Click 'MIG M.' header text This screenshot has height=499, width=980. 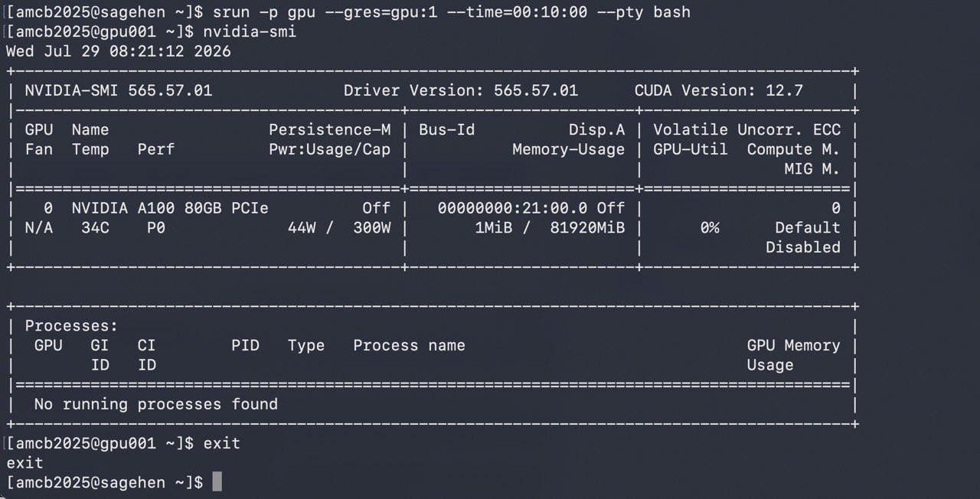point(812,169)
